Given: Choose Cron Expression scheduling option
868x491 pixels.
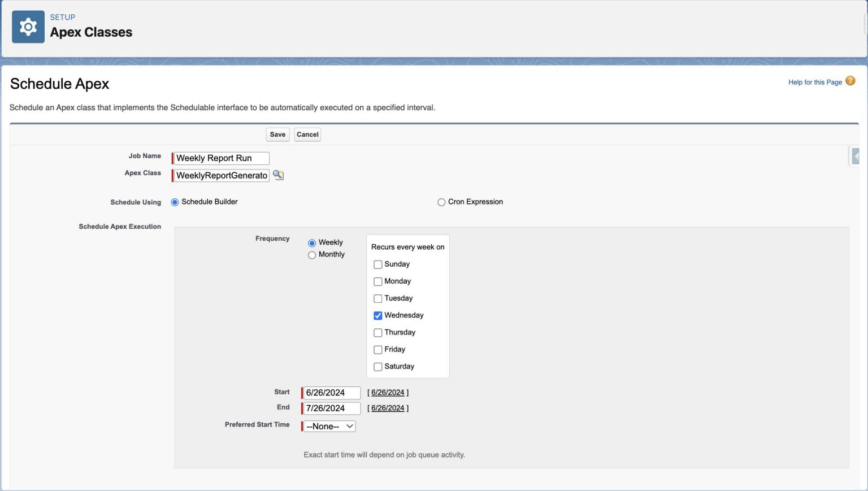Looking at the screenshot, I should (x=441, y=202).
